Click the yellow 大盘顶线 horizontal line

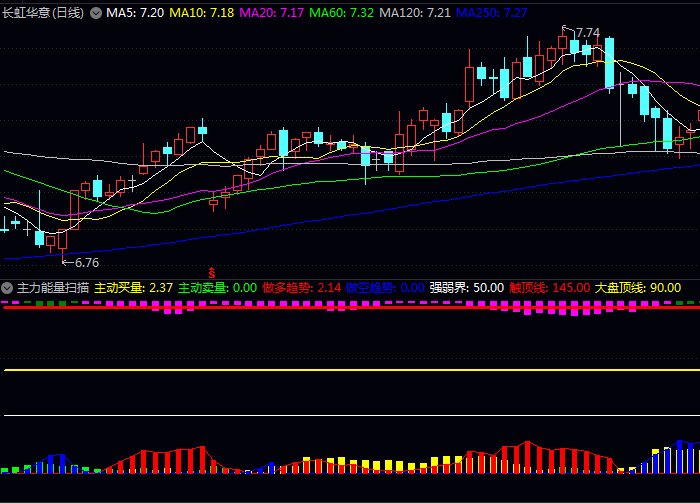point(352,370)
